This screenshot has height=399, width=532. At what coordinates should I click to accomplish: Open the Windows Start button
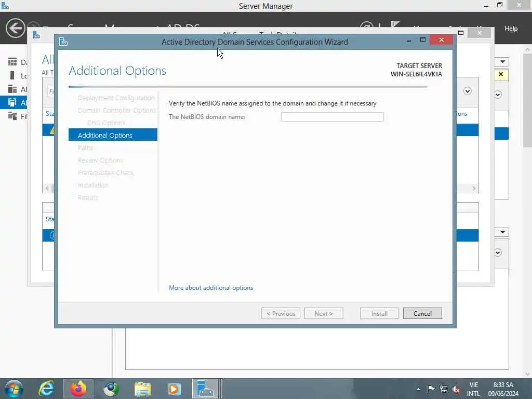point(13,389)
